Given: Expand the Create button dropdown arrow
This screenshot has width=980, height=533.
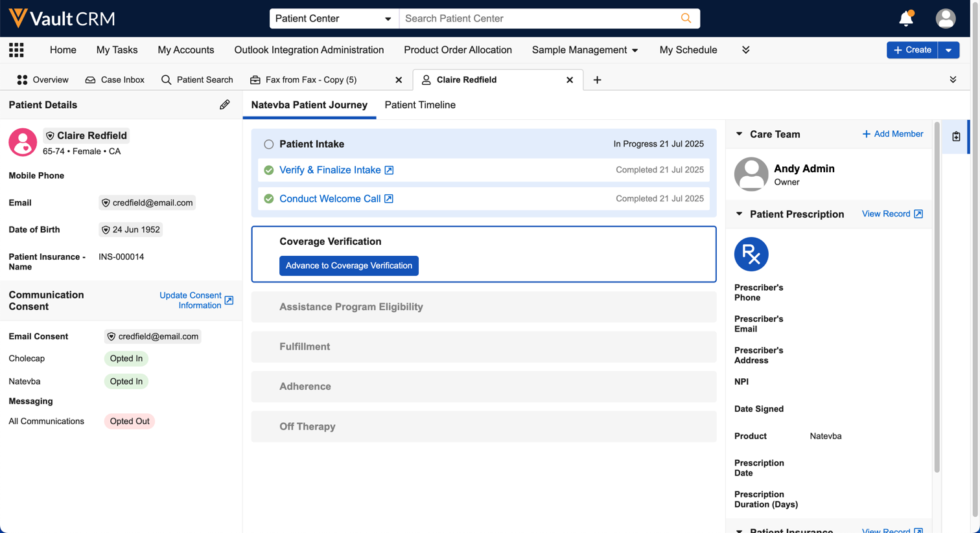Looking at the screenshot, I should point(949,50).
